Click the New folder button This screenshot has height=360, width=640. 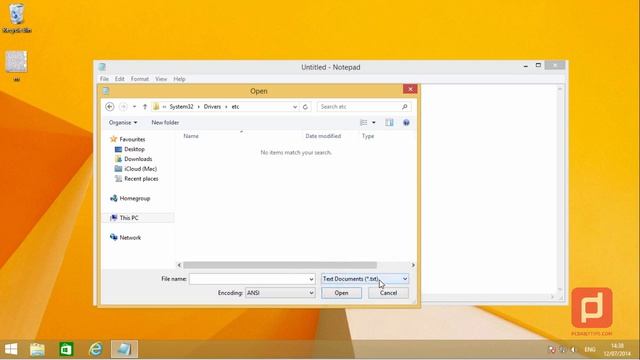(165, 122)
